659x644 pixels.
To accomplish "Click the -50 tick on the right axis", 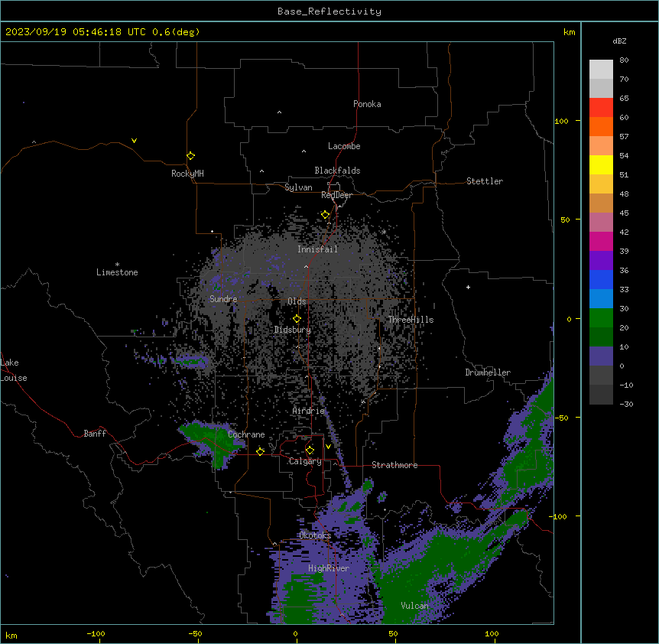I will coord(561,418).
